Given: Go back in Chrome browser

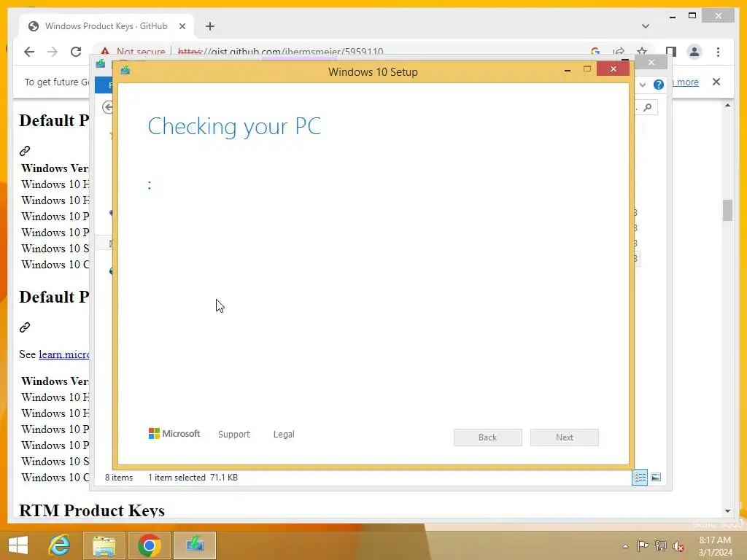Looking at the screenshot, I should [29, 52].
